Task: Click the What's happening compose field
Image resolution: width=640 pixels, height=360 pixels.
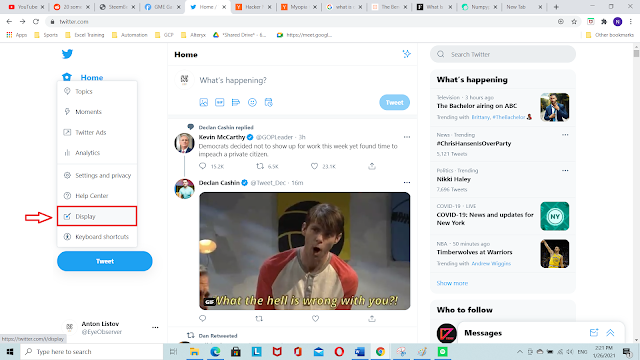Action: click(x=233, y=80)
